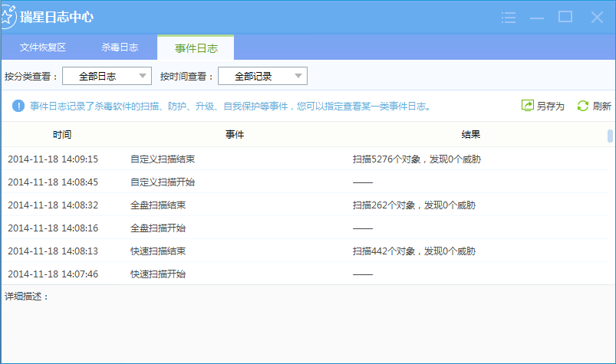This screenshot has width=616, height=364.
Task: Select the 事件日志 tab
Action: (x=196, y=48)
